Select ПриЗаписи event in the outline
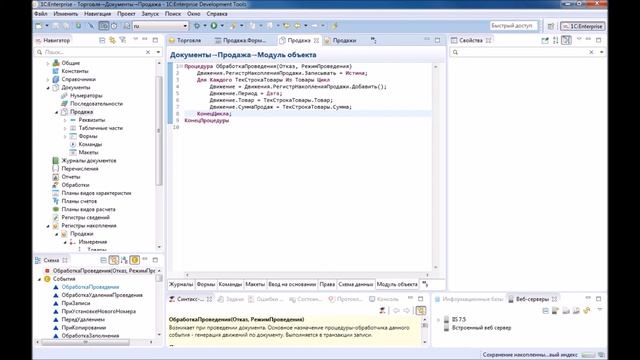Viewport: 640px width, 360px height. pos(76,303)
